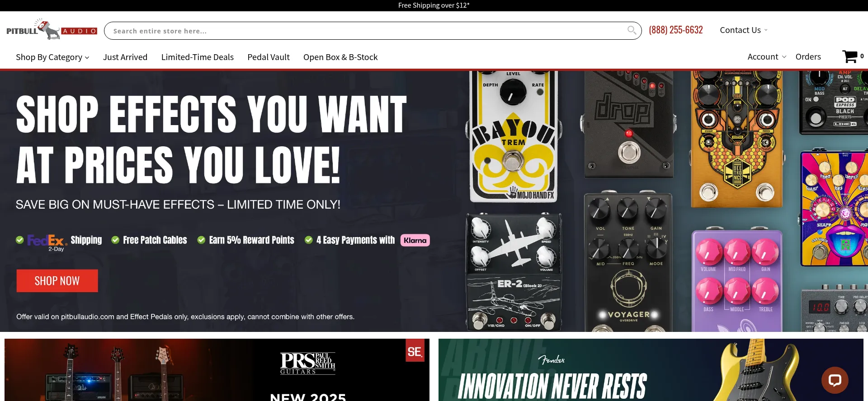Open the shopping cart icon
The height and width of the screenshot is (401, 868).
849,56
